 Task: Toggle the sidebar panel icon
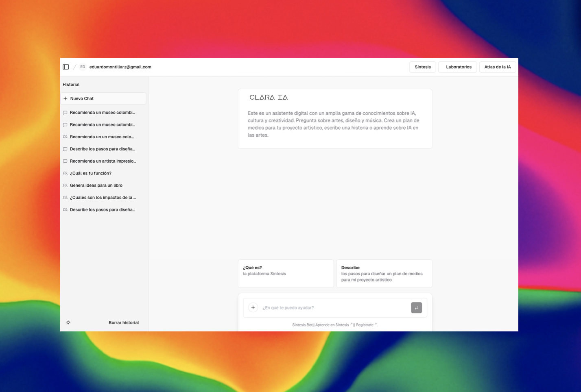coord(66,67)
